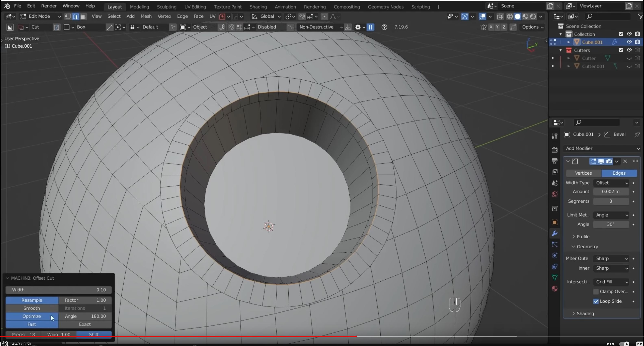Viewport: 644px width, 346px height.
Task: Select the Exact option in Offset Cut
Action: point(85,324)
